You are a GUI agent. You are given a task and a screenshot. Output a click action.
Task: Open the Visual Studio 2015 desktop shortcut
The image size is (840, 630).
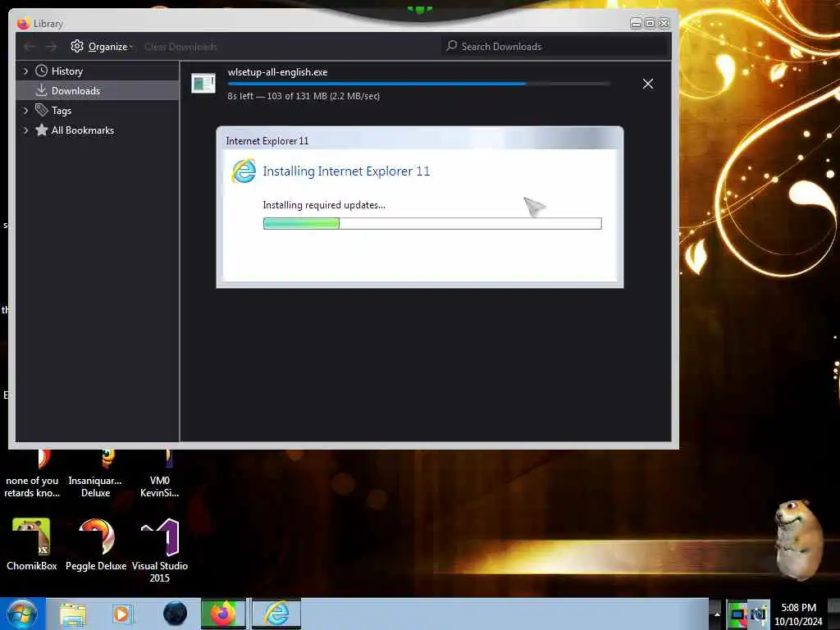[160, 550]
